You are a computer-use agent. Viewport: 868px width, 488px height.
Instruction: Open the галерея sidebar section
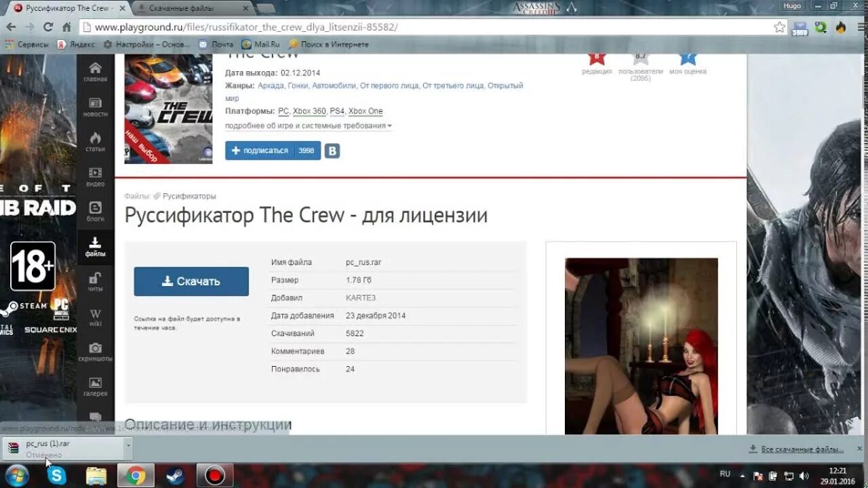pyautogui.click(x=95, y=387)
